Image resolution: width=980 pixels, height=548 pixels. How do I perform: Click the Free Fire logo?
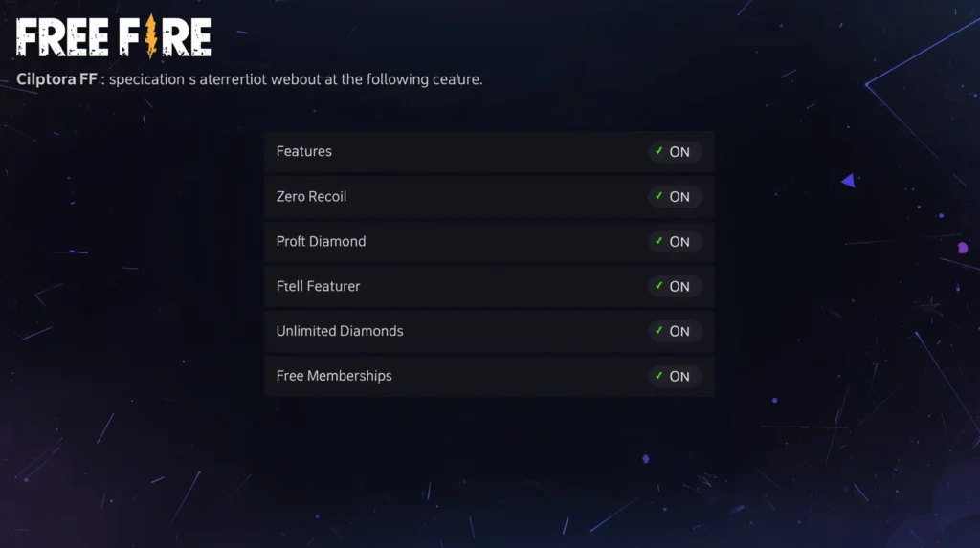click(114, 38)
